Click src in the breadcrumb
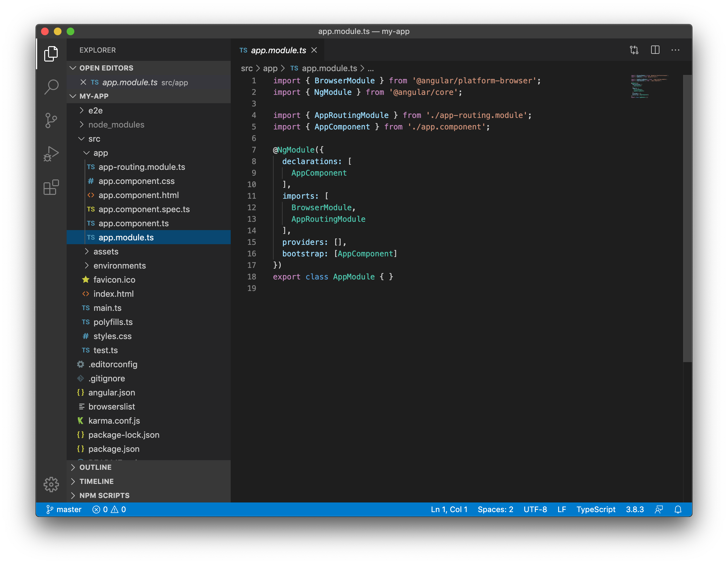728x564 pixels. 247,68
